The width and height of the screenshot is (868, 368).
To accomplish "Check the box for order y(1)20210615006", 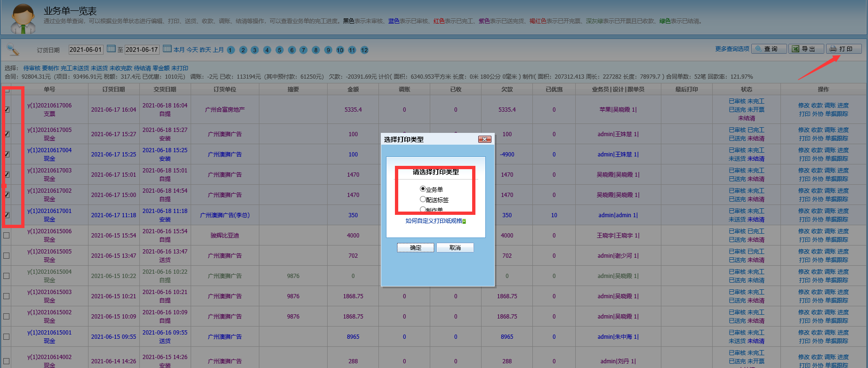I will point(7,235).
